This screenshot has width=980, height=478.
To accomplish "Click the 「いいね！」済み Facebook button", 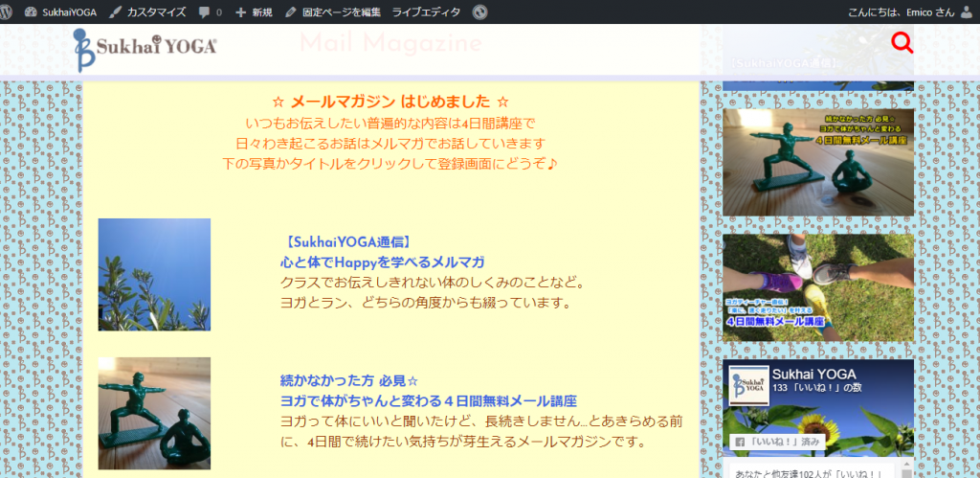I will pos(777,442).
